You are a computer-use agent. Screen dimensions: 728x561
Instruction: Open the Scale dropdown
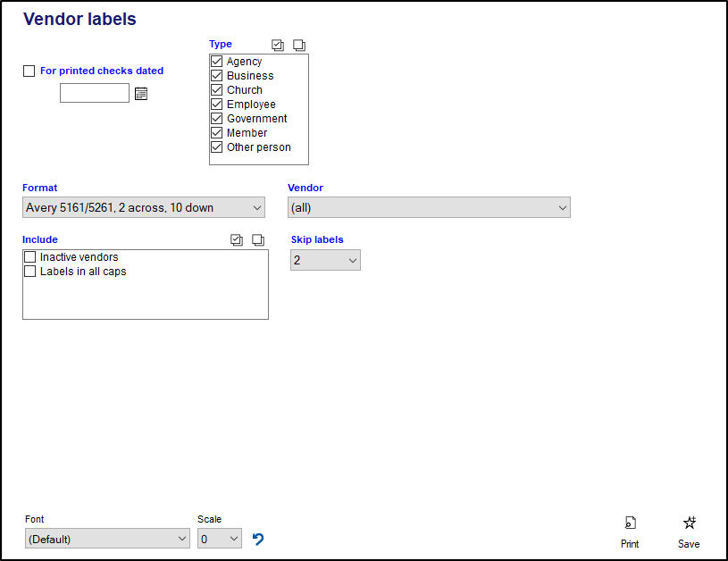[x=220, y=539]
